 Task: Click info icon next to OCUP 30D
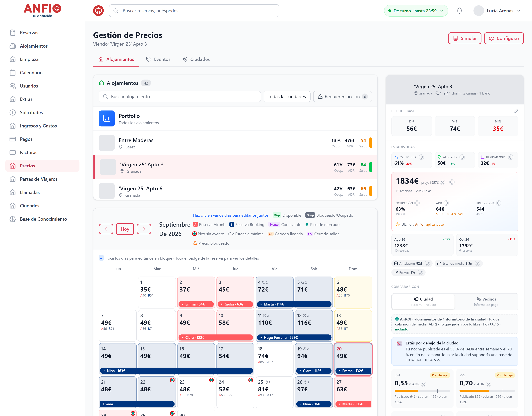[x=421, y=157]
